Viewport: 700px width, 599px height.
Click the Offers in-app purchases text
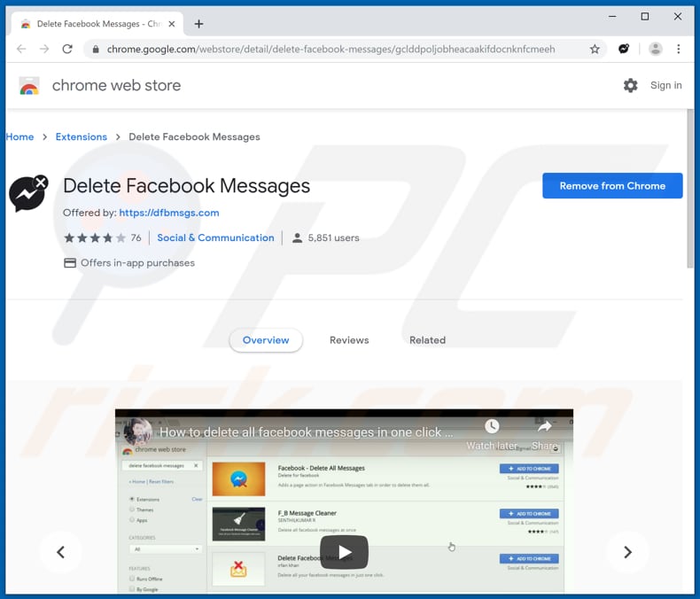137,263
